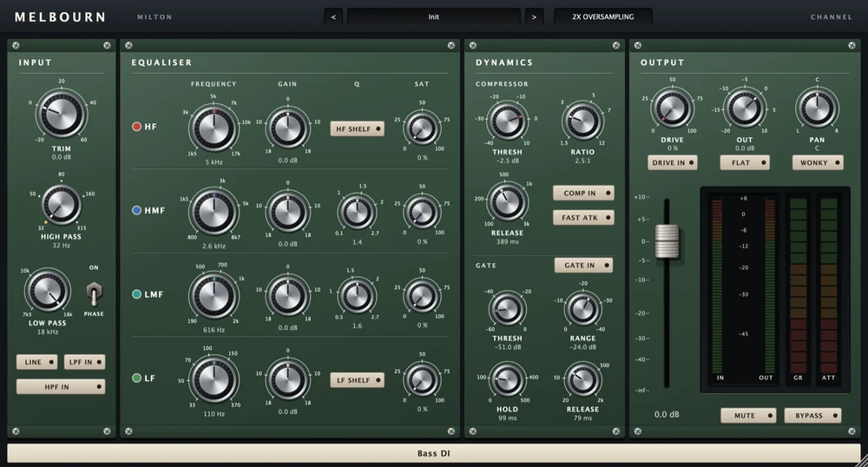Enable the LF SHELF button
The width and height of the screenshot is (868, 467).
357,380
